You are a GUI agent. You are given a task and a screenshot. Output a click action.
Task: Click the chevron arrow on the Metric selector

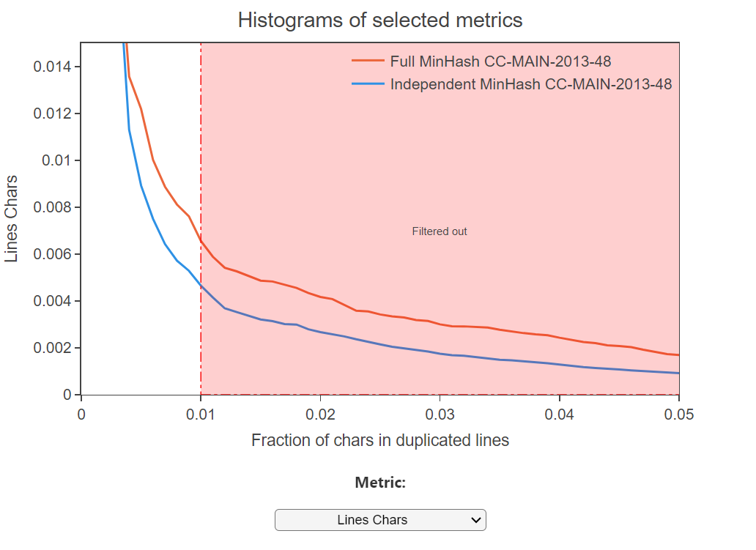[476, 520]
